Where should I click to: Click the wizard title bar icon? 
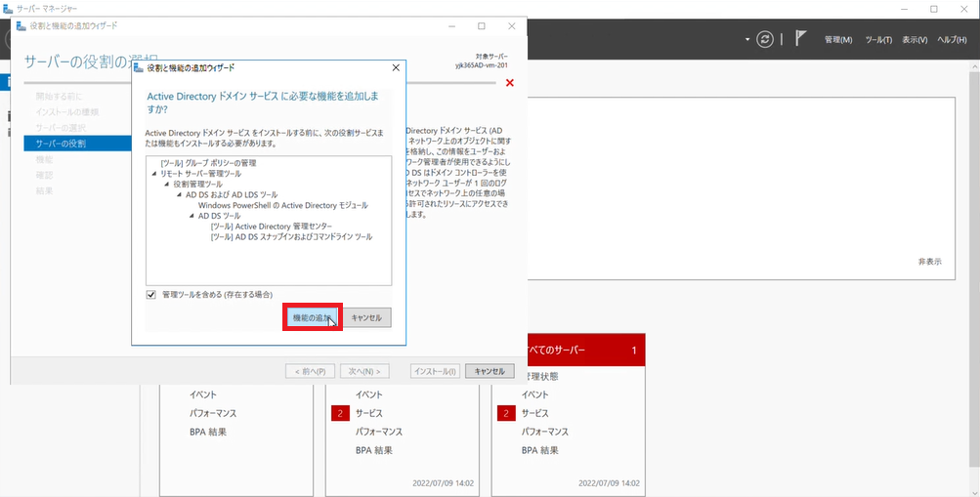point(21,26)
